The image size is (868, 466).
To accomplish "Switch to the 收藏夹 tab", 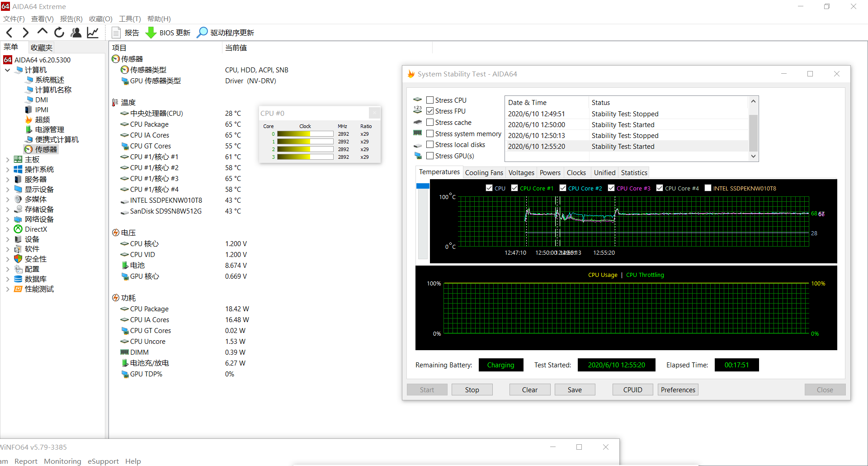I will [42, 48].
